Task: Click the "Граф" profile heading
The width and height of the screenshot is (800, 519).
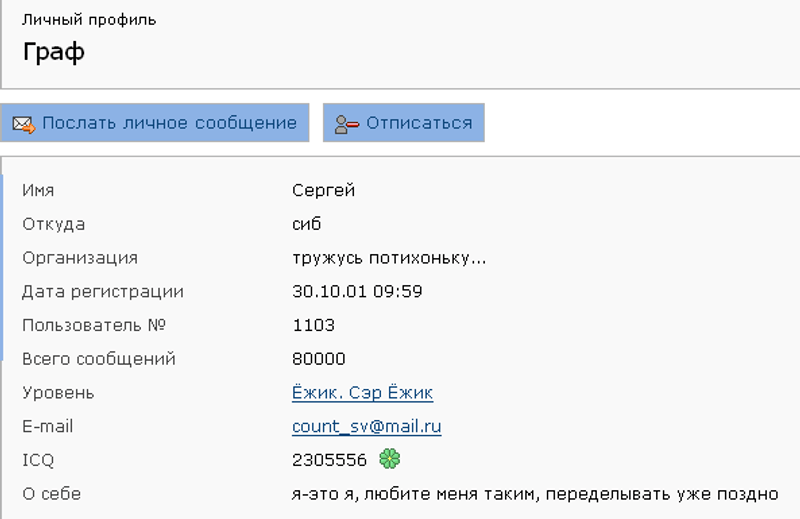Action: point(53,53)
